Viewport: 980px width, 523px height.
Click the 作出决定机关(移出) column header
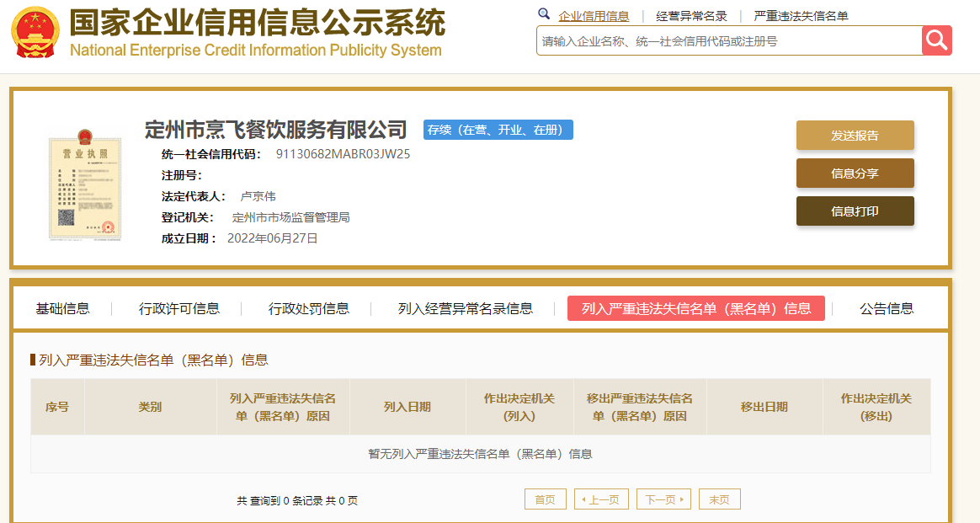(x=876, y=407)
